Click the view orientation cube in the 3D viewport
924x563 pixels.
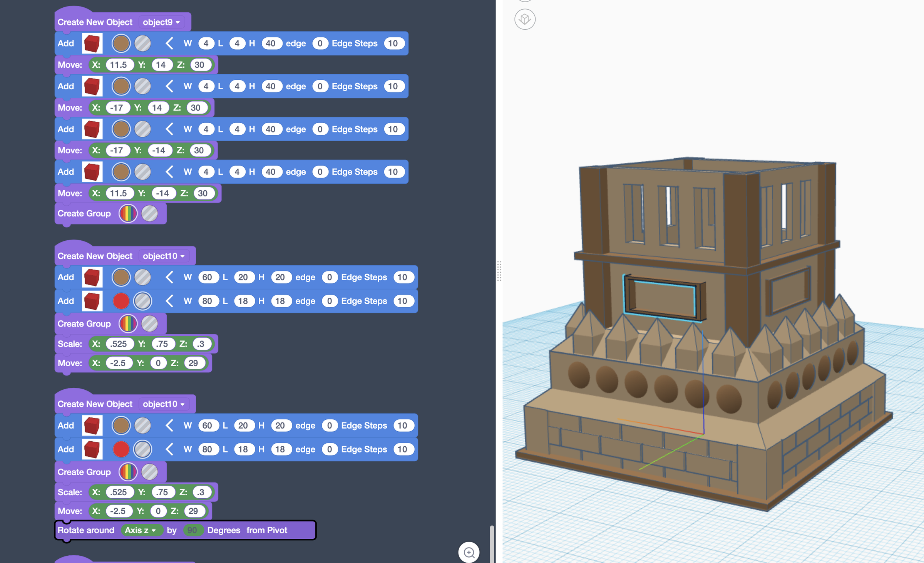(x=524, y=18)
